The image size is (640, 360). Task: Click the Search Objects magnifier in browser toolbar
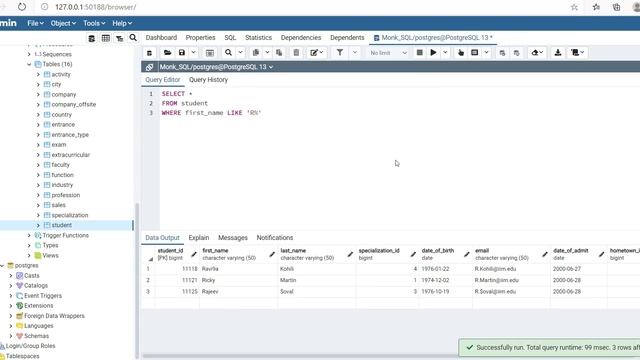[133, 38]
